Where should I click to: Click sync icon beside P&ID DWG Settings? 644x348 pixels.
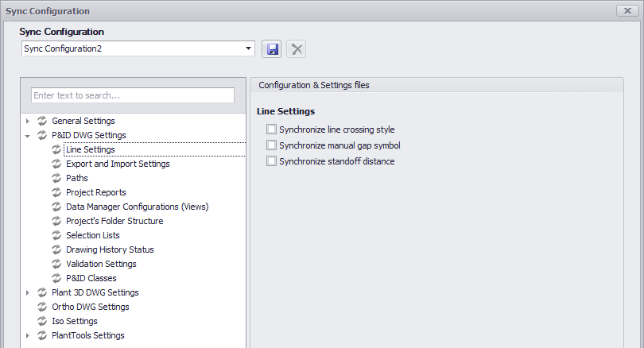pos(42,135)
